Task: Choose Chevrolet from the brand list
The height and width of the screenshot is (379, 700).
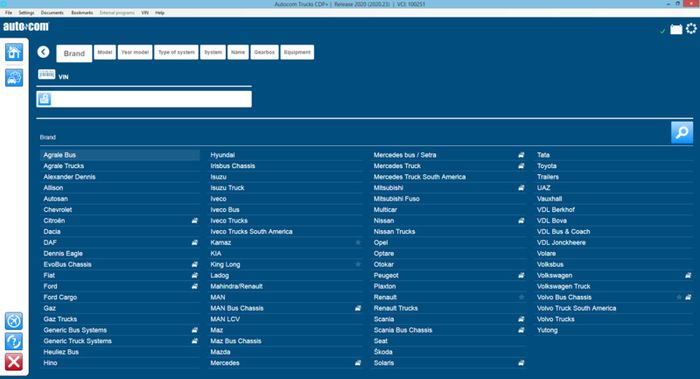Action: [120, 210]
